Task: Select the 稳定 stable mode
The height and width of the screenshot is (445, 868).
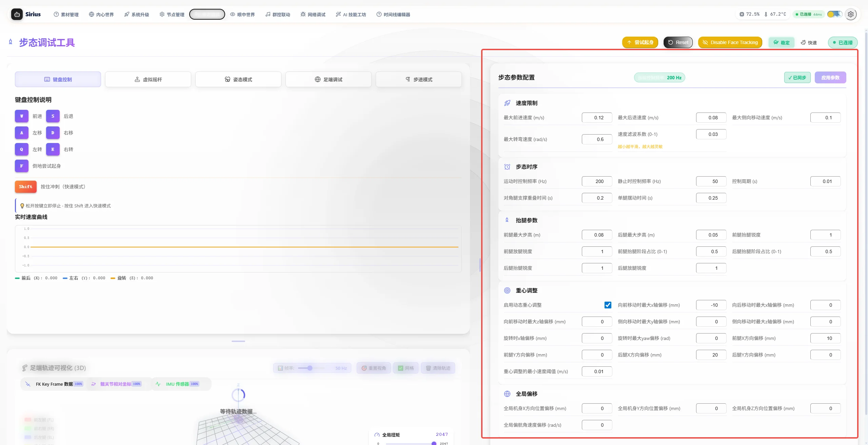Action: tap(781, 42)
